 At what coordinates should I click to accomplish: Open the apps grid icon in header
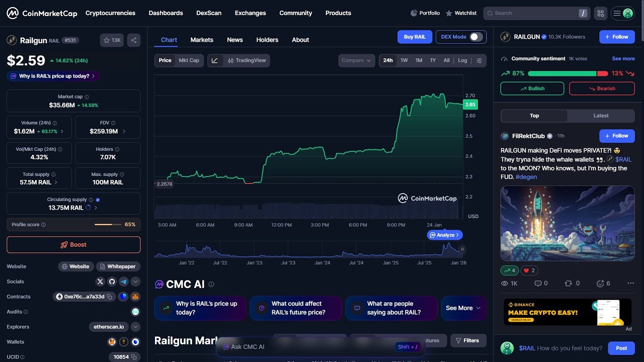click(x=600, y=14)
